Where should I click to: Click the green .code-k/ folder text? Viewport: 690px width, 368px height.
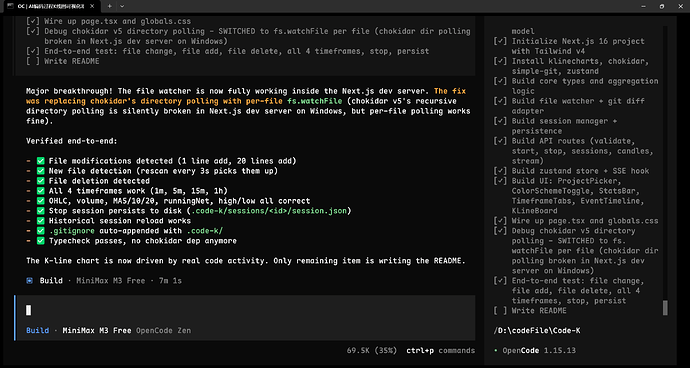point(205,231)
